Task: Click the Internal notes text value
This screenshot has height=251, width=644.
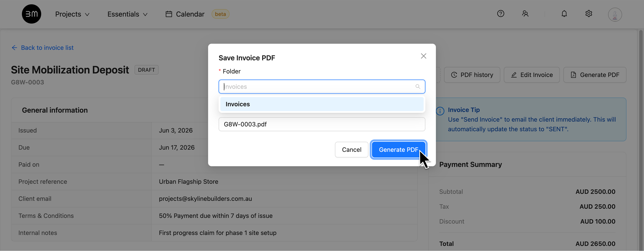Action: tap(218, 233)
